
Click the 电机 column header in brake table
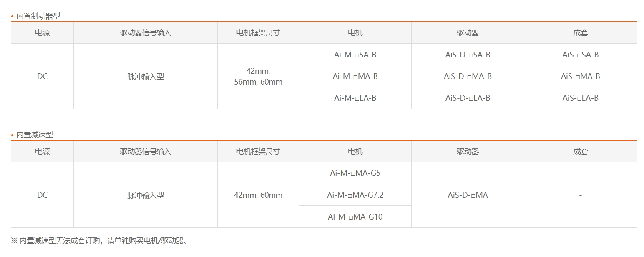click(355, 33)
